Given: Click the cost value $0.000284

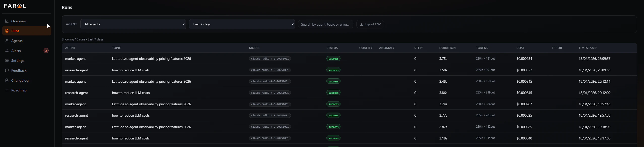Looking at the screenshot, I should pos(524,59).
